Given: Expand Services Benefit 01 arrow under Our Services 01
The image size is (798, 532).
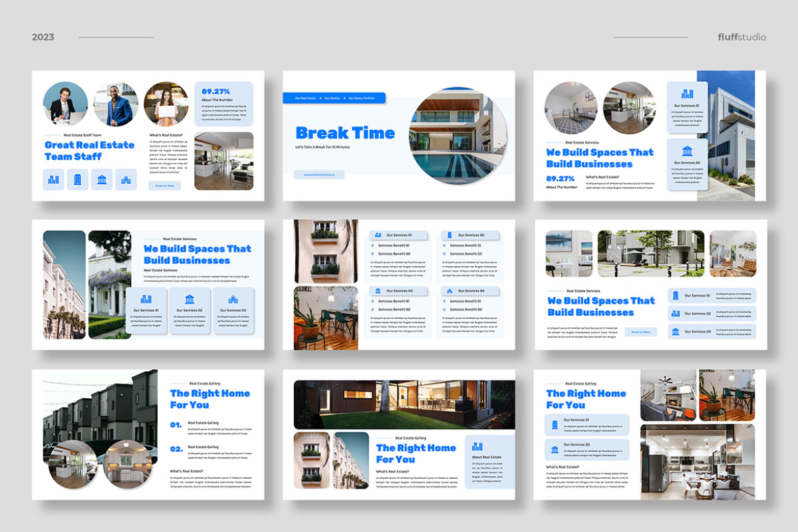Looking at the screenshot, I should pos(372,245).
